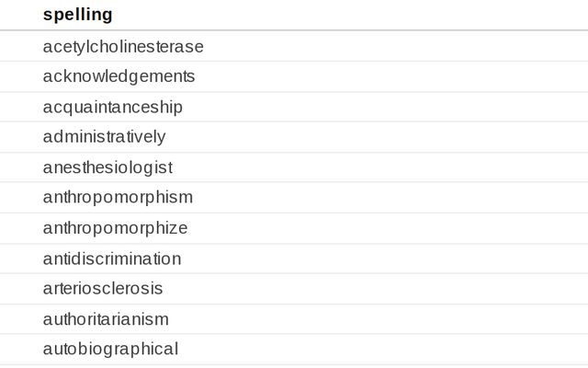Click the word acknowledgements
588x368 pixels.
[x=119, y=76]
